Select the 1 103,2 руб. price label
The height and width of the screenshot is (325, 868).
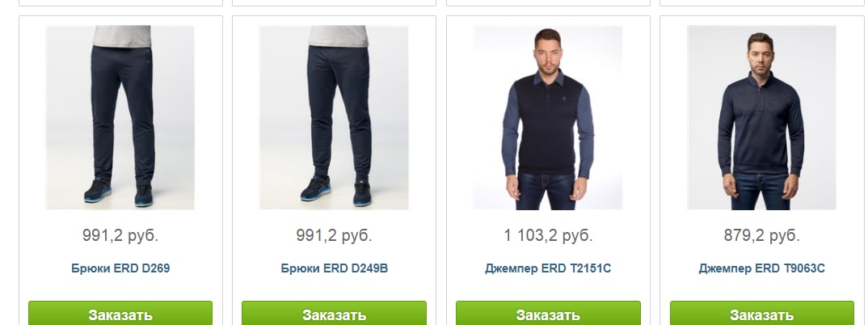click(x=548, y=235)
